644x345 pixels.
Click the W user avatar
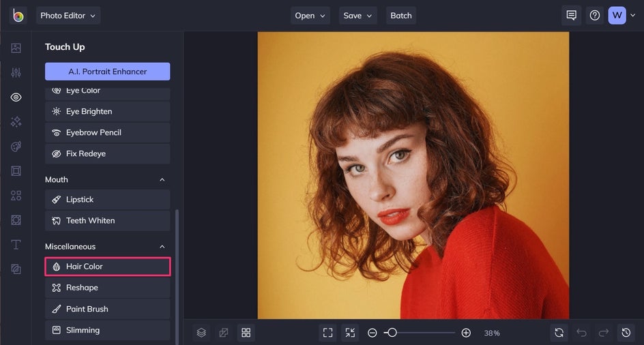pos(617,16)
